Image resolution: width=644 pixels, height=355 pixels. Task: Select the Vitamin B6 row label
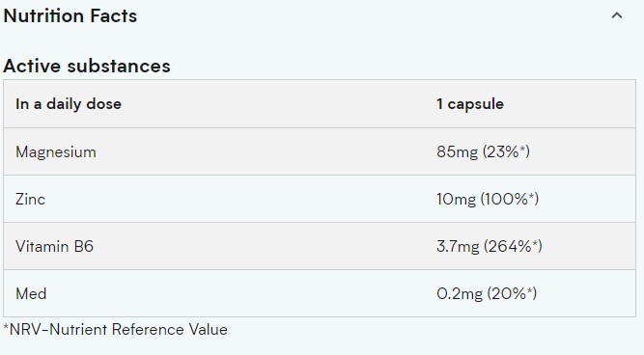(x=55, y=246)
